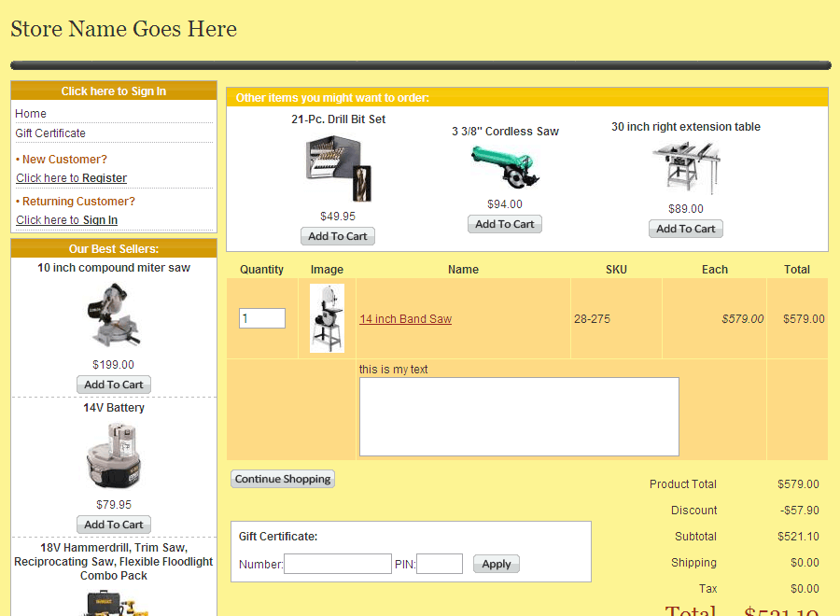
Task: Click the 3 3/8" Cordless Saw image
Action: click(505, 167)
